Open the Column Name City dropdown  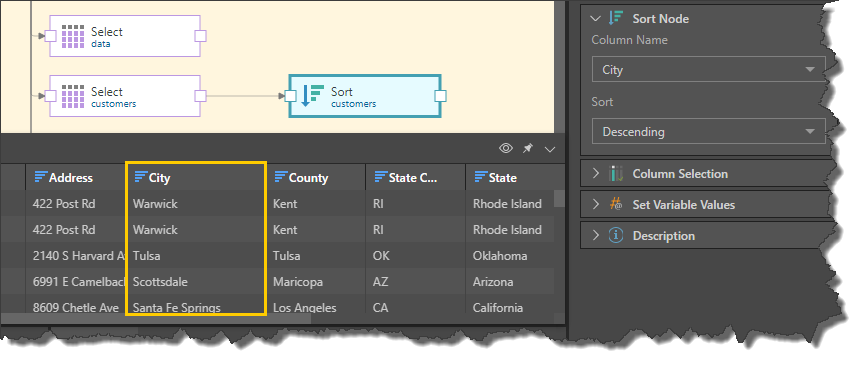coord(709,69)
